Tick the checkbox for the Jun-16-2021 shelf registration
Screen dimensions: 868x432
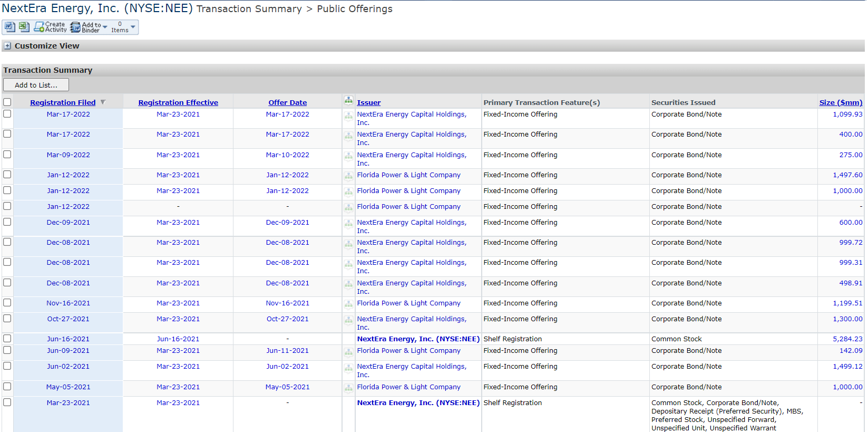7,339
